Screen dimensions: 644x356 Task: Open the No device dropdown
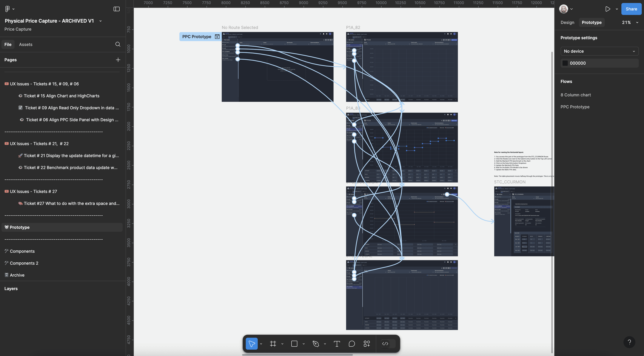point(599,51)
